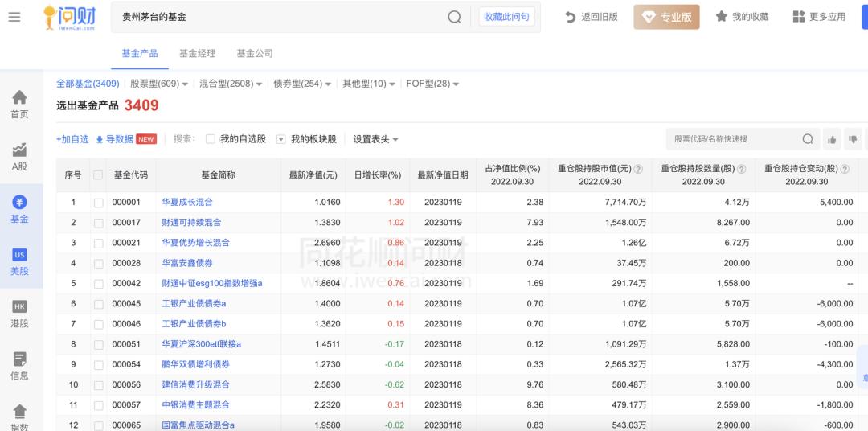The height and width of the screenshot is (431, 868).
Task: Check the box for fund 000042
Action: coord(99,284)
